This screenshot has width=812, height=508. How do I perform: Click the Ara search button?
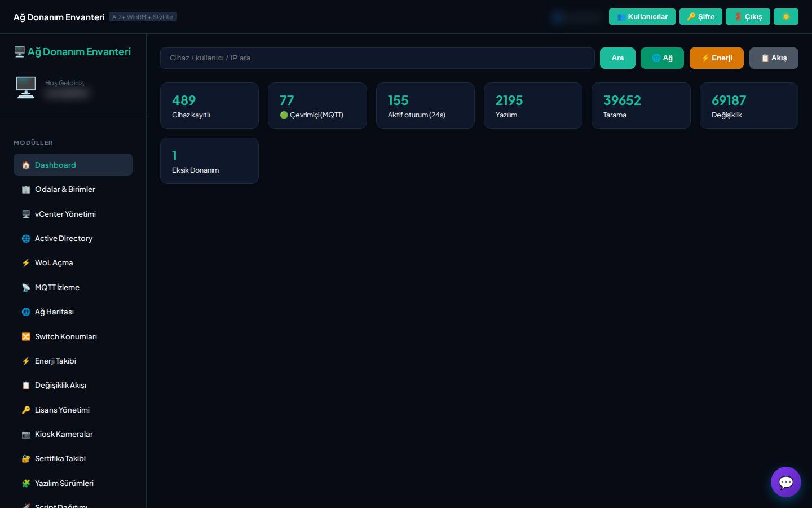(617, 58)
